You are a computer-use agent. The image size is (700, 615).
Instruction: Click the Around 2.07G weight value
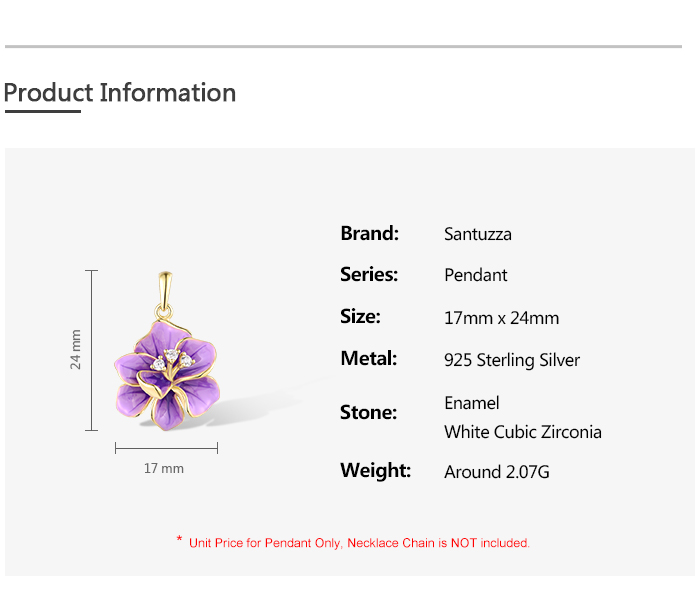[x=497, y=472]
